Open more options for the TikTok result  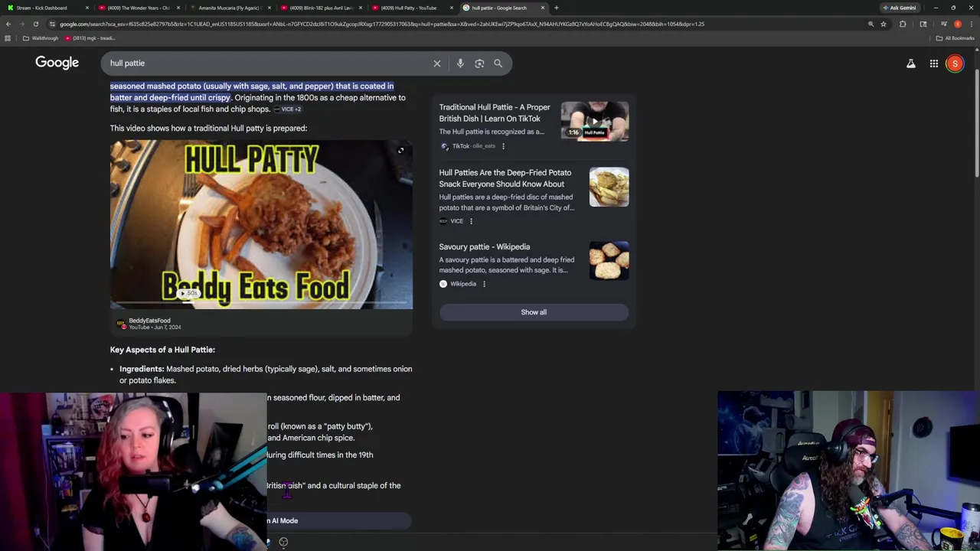click(x=503, y=146)
